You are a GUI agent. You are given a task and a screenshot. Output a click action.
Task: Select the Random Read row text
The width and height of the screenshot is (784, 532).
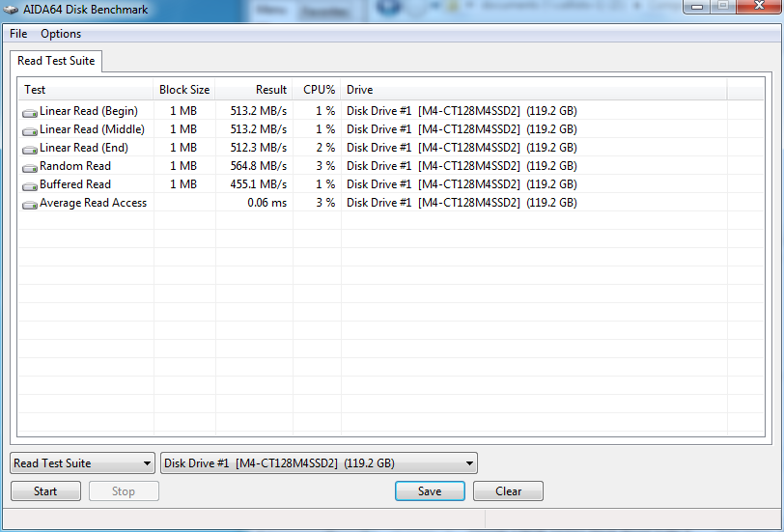(x=75, y=166)
